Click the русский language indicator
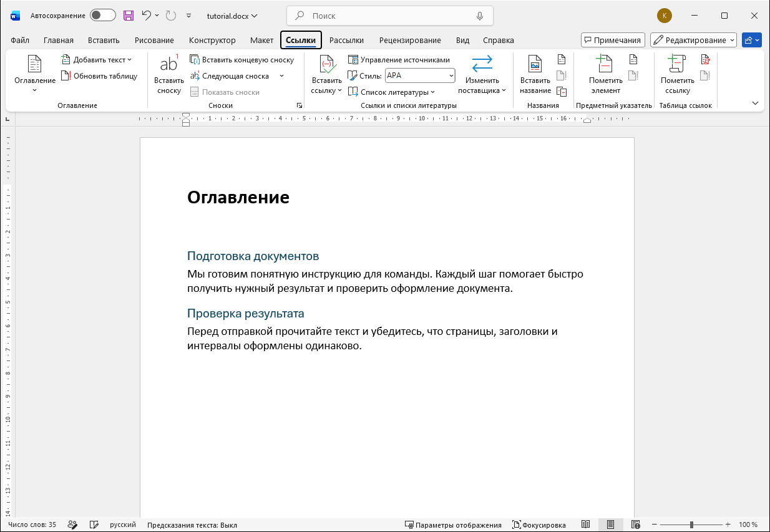The height and width of the screenshot is (532, 770). pyautogui.click(x=123, y=525)
